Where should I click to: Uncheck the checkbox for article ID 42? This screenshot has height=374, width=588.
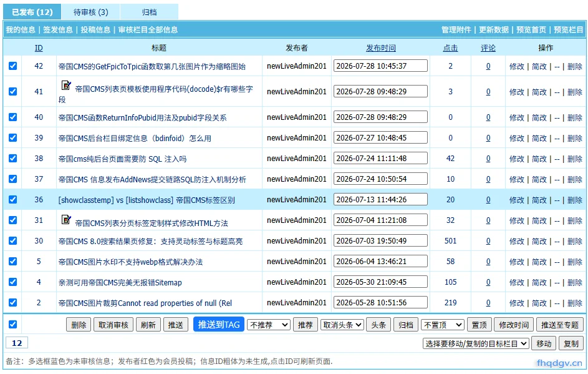tap(12, 66)
